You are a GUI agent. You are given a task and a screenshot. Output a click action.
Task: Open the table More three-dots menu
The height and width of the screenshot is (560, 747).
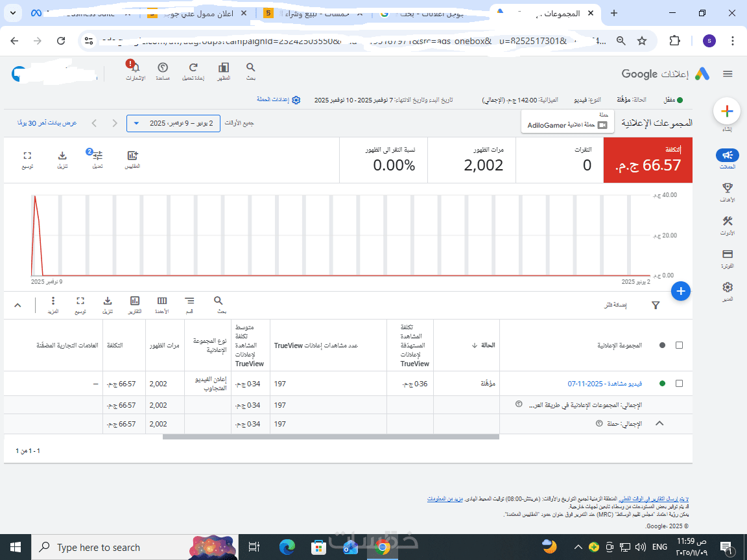53,301
